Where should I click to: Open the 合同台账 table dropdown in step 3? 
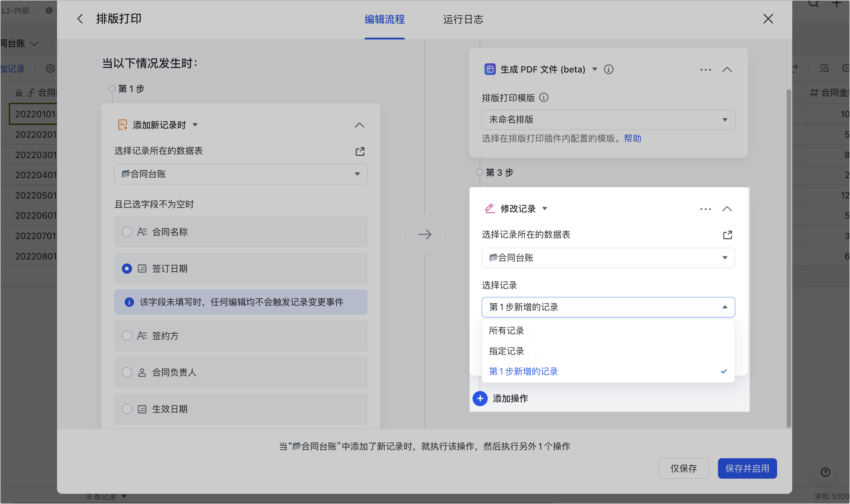(x=608, y=258)
